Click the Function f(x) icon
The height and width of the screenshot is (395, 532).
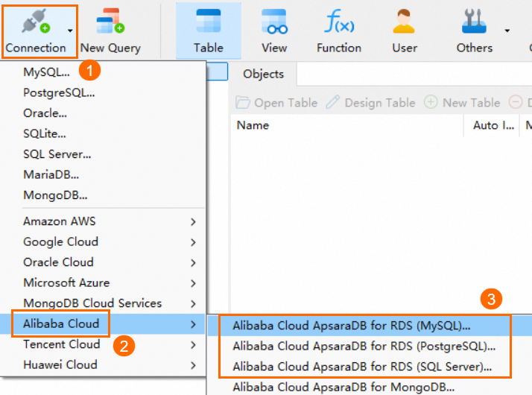pyautogui.click(x=339, y=21)
